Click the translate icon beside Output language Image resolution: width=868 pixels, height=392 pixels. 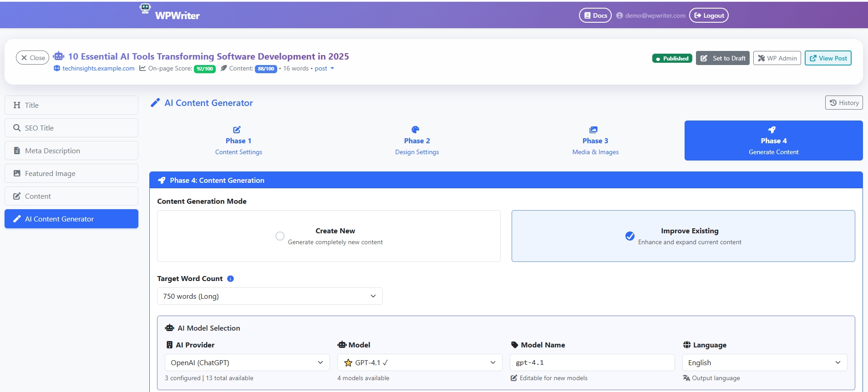click(686, 378)
